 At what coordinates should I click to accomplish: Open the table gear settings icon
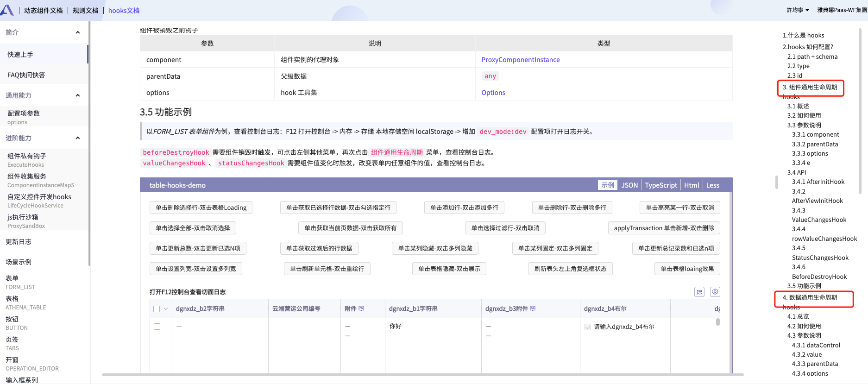click(715, 292)
